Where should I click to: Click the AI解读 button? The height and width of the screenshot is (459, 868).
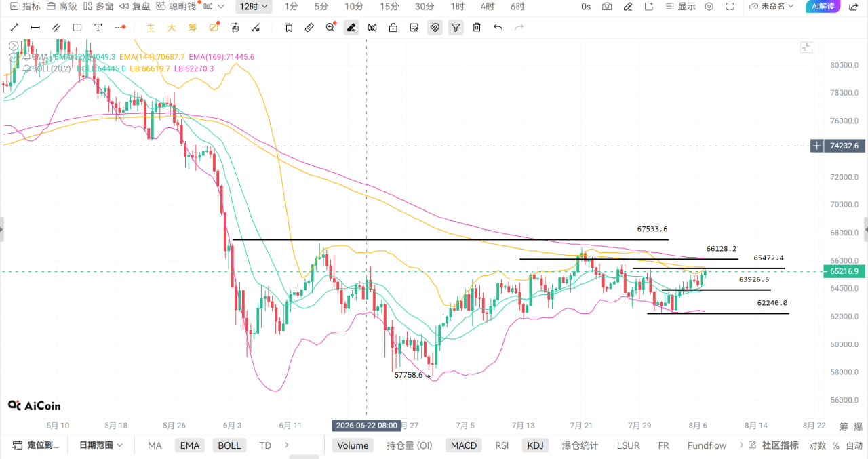824,7
